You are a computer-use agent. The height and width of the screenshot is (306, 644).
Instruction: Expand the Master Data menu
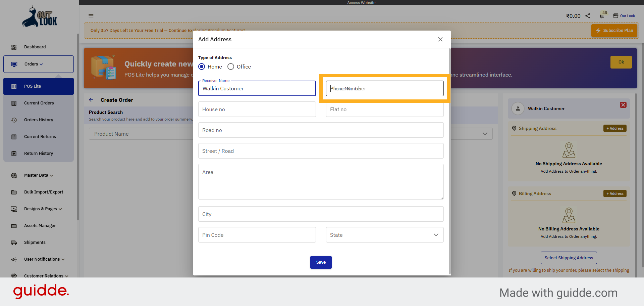point(14,175)
